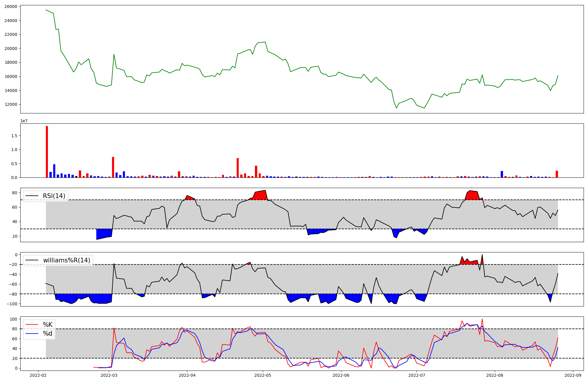The width and height of the screenshot is (588, 382).
Task: Click the 2022-02 x-axis date label
Action: [x=38, y=375]
